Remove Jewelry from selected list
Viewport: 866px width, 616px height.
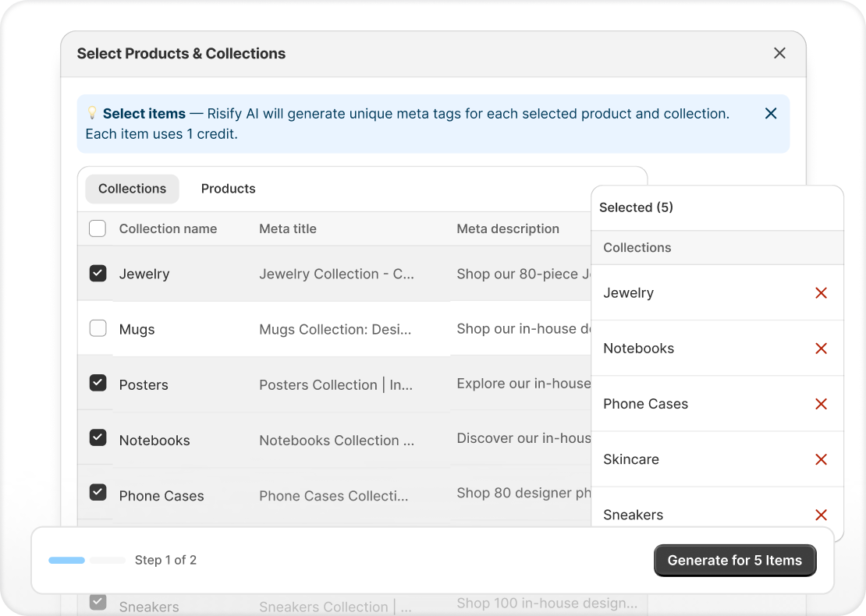tap(821, 293)
